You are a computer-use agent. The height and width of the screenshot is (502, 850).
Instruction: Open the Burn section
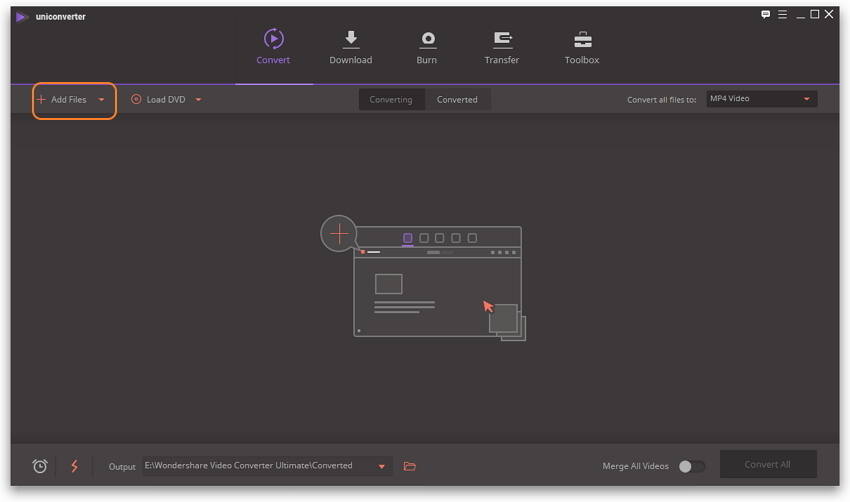tap(427, 47)
